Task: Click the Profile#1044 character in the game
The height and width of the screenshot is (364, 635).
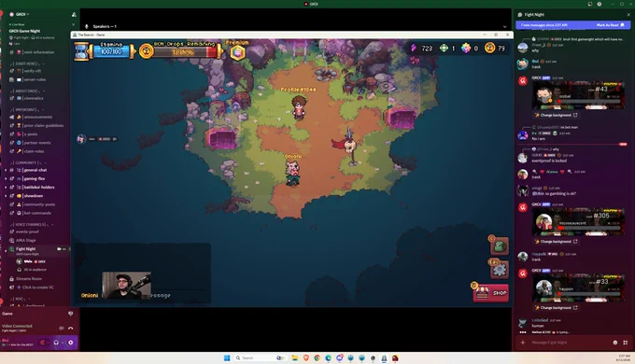Action: [x=299, y=107]
